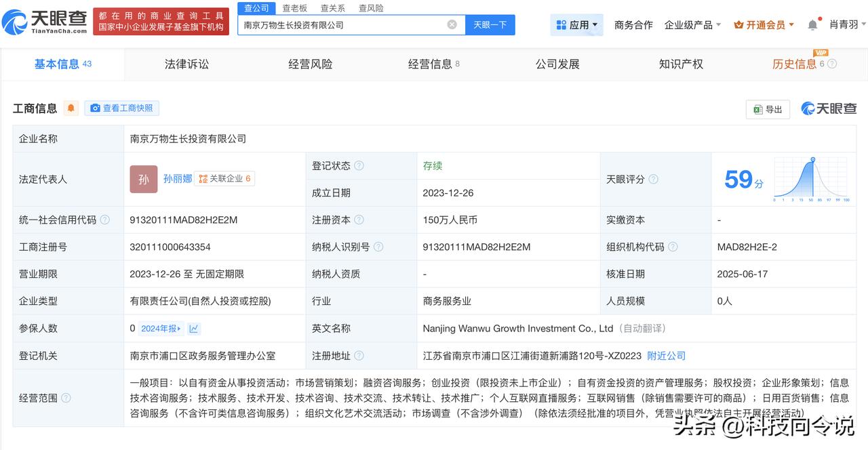Viewport: 868px width, 450px height.
Task: Click 关联企业 6 tag
Action: pos(224,179)
